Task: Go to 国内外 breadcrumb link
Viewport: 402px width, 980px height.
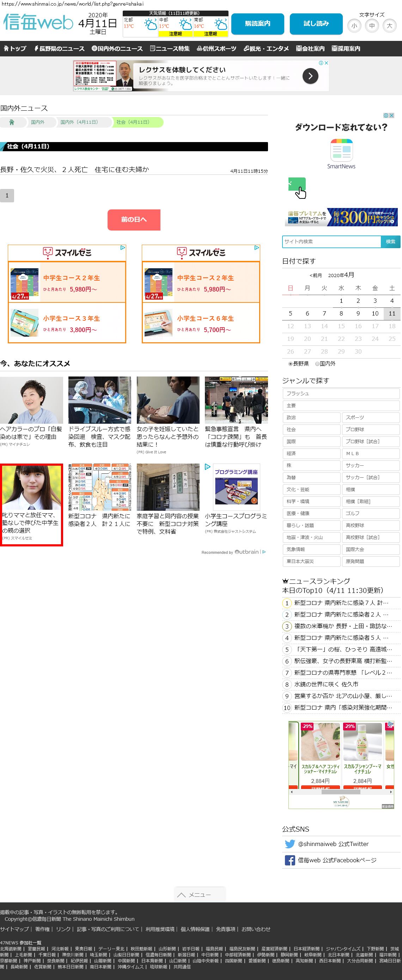Action: tap(38, 122)
